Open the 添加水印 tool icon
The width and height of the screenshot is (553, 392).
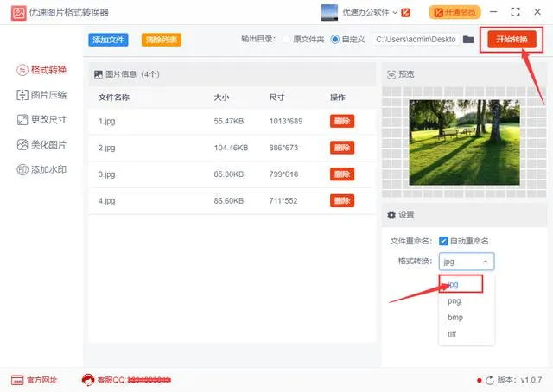22,170
